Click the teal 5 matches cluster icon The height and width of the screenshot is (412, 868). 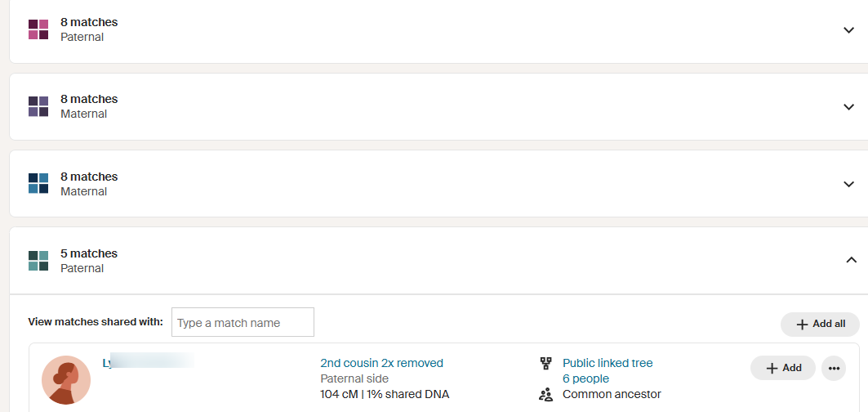click(x=38, y=261)
